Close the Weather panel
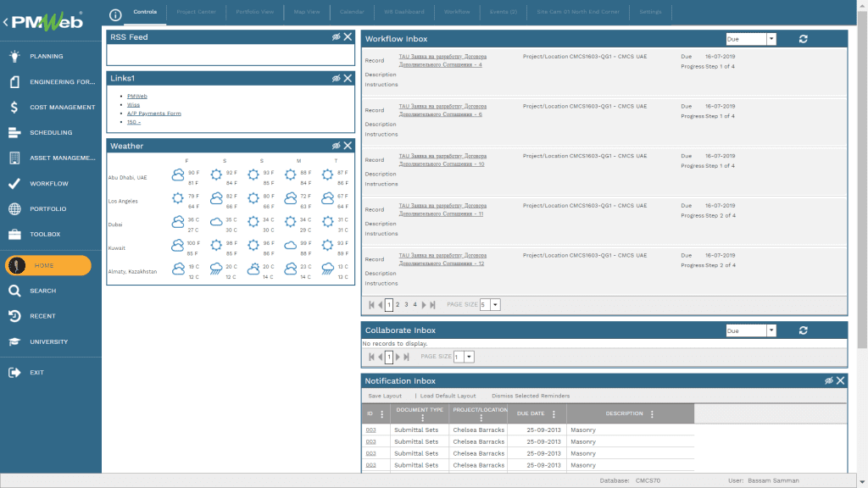This screenshot has height=488, width=868. (x=348, y=146)
